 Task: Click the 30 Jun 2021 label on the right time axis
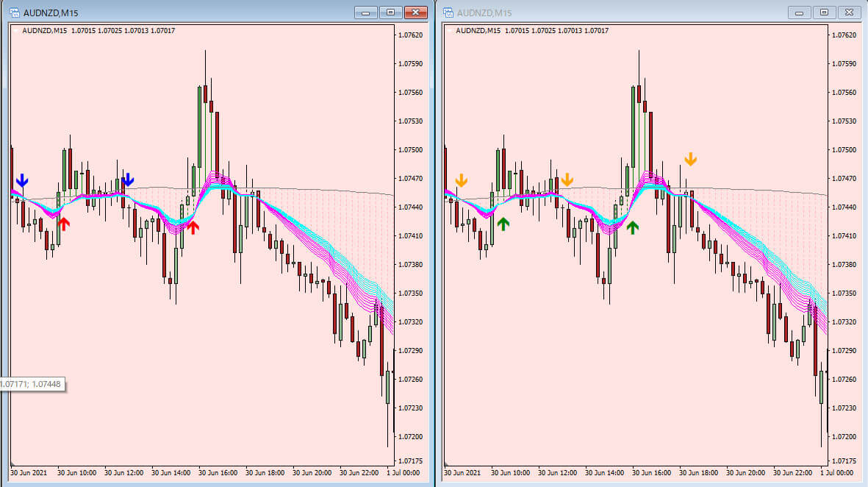click(462, 472)
